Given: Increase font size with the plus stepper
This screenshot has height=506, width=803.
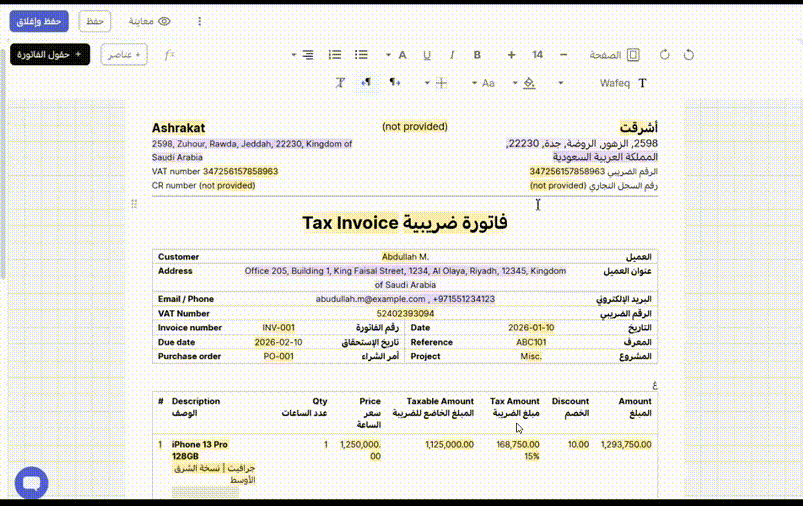Looking at the screenshot, I should click(511, 55).
